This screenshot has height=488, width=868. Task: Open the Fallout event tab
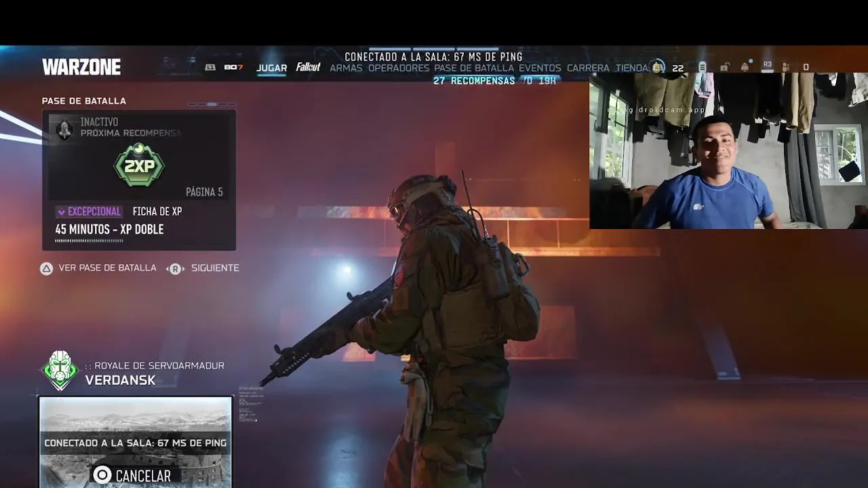[308, 67]
